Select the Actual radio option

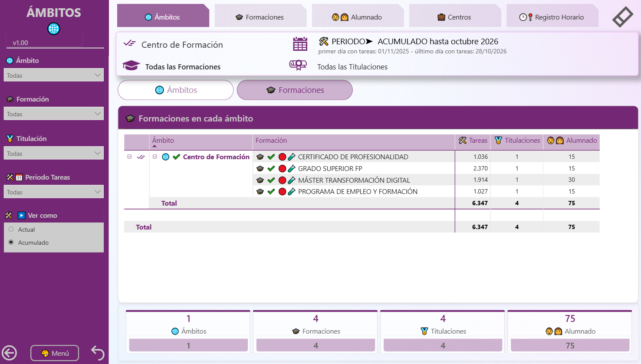[11, 230]
